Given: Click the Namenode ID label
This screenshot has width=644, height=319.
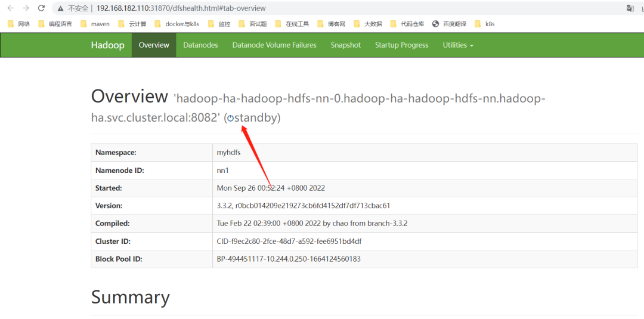Looking at the screenshot, I should 119,171.
